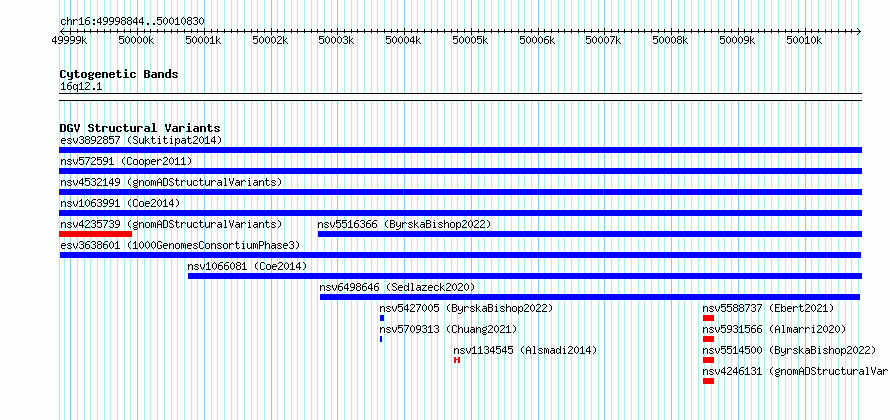Select the red bar for nsv4235739

[x=95, y=234]
